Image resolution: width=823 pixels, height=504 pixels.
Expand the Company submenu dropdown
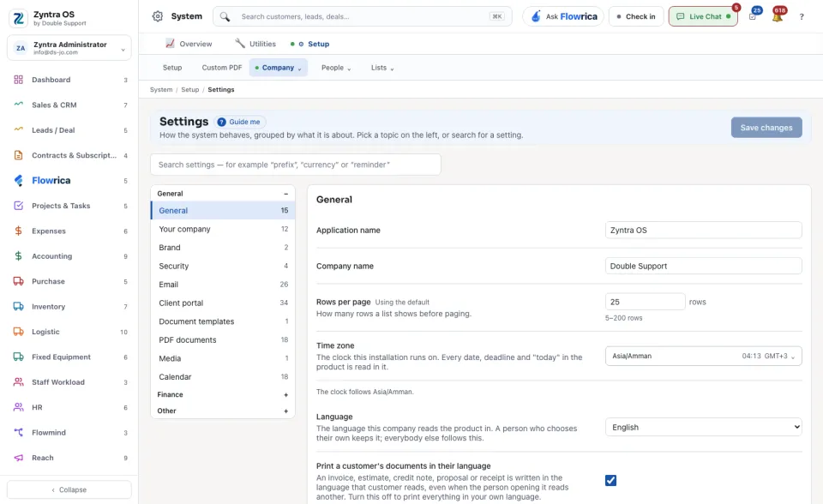tap(278, 68)
